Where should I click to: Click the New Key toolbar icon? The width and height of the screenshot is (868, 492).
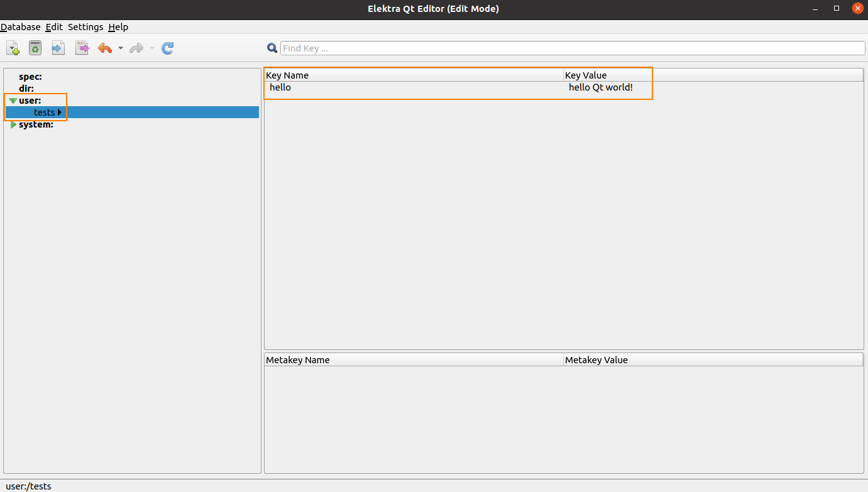click(x=13, y=48)
